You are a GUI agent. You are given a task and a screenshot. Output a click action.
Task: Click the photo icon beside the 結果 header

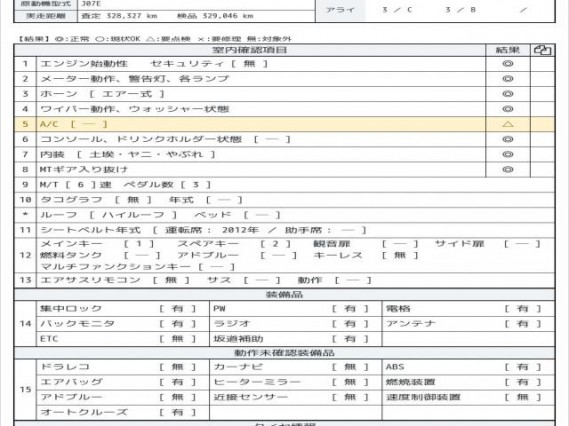coord(542,50)
